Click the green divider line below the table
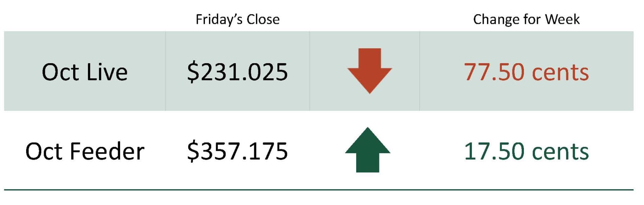Viewport: 644px width, 205px height. 319,190
